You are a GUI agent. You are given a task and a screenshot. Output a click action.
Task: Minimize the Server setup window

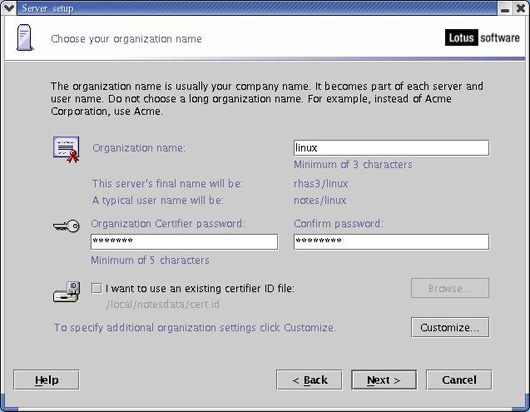coord(505,8)
